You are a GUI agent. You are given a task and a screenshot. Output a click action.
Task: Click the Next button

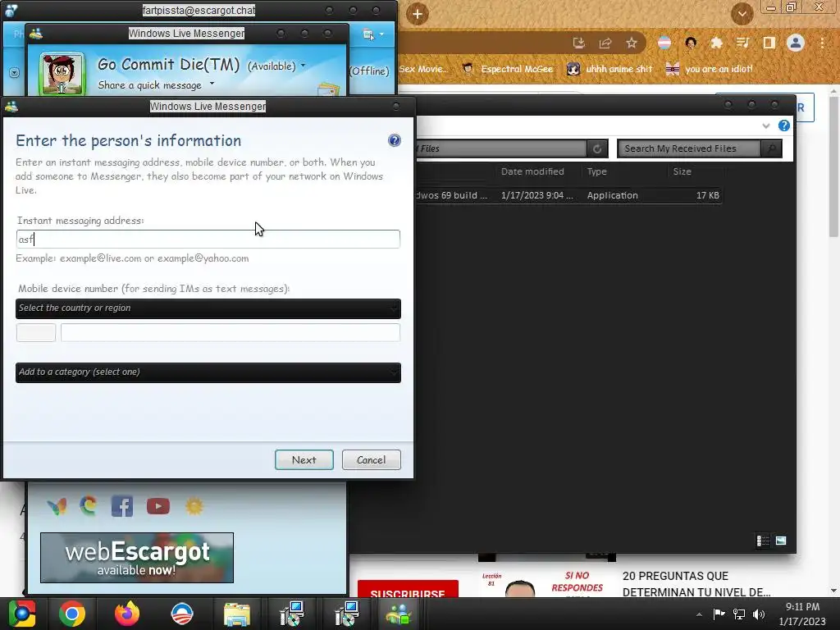[304, 459]
